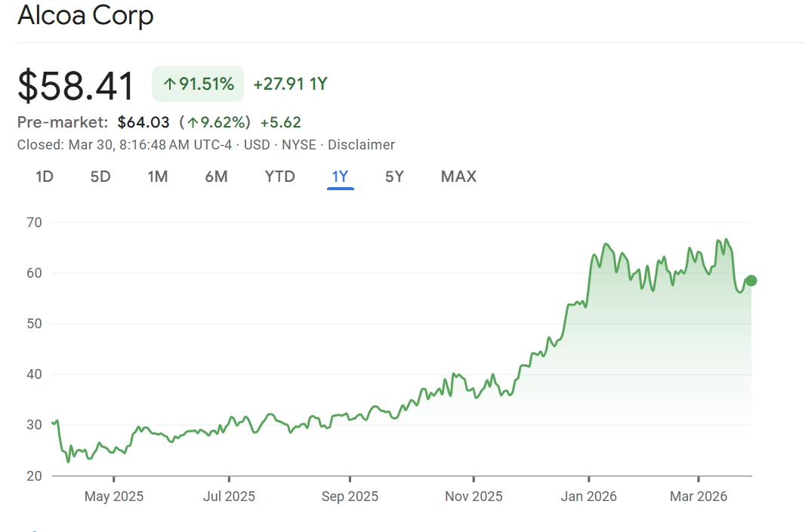Click the selected 1Y range tab
This screenshot has width=805, height=532.
340,177
